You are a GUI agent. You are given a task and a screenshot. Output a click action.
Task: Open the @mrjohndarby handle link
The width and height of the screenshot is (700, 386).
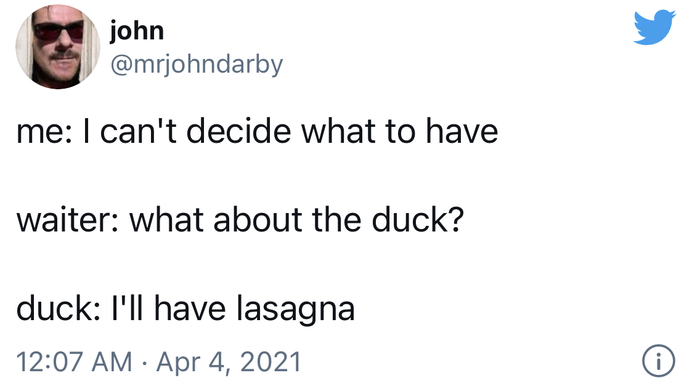[196, 65]
